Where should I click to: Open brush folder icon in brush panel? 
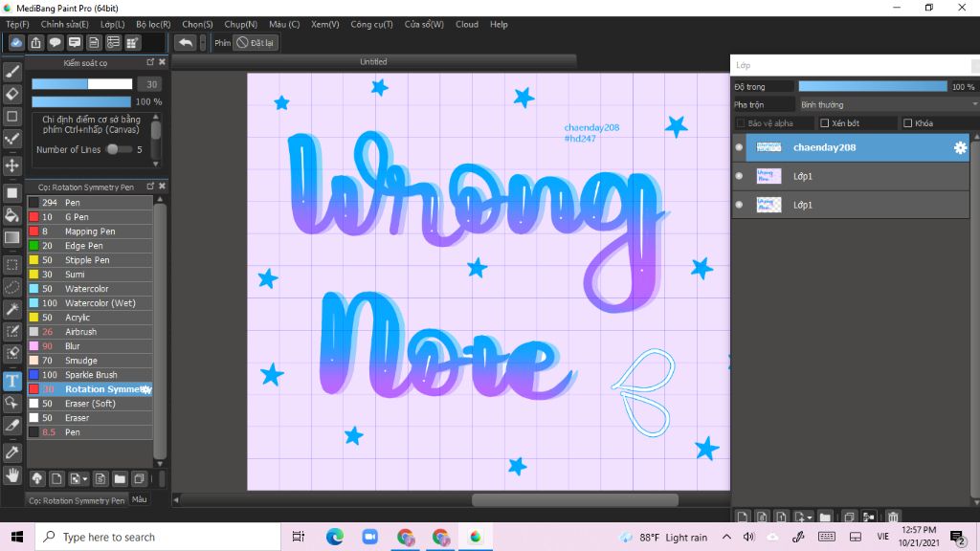(120, 479)
